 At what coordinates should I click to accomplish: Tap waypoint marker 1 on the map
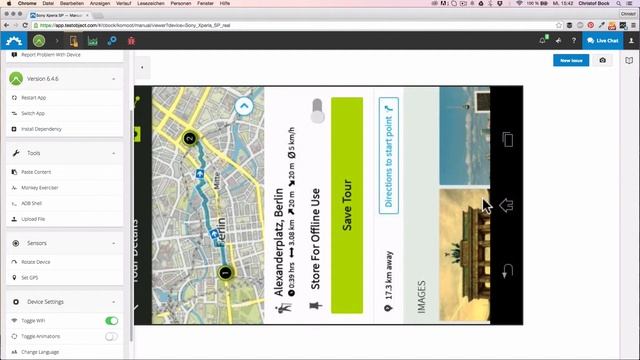click(225, 273)
